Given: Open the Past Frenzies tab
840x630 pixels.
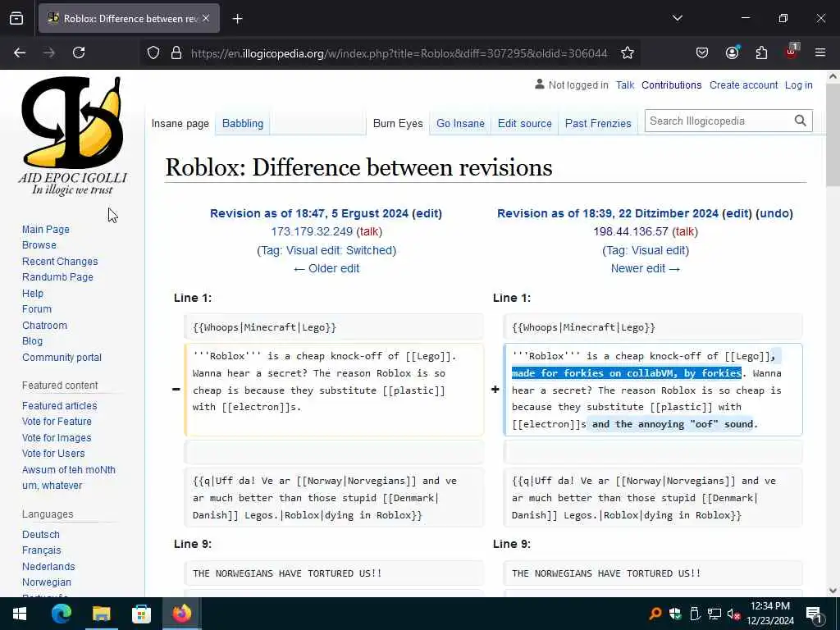Looking at the screenshot, I should [598, 123].
